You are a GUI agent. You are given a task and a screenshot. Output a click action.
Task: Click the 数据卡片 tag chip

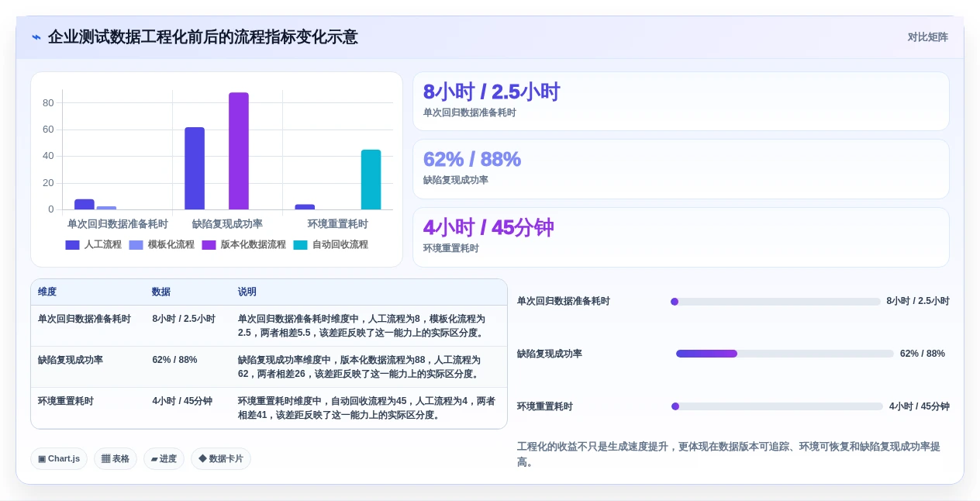coord(221,458)
